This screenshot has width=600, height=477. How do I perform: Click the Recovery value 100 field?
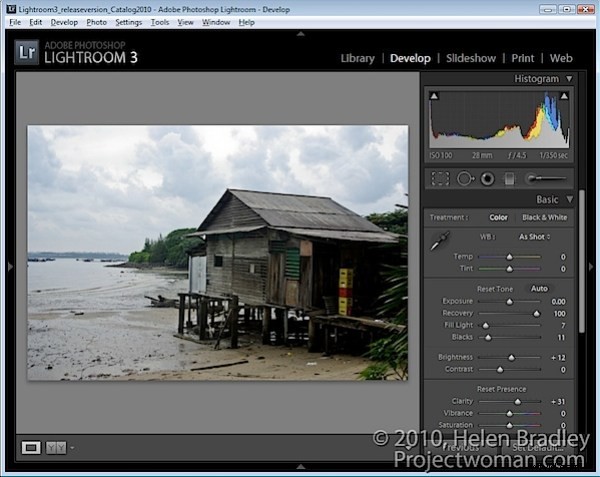(x=559, y=314)
